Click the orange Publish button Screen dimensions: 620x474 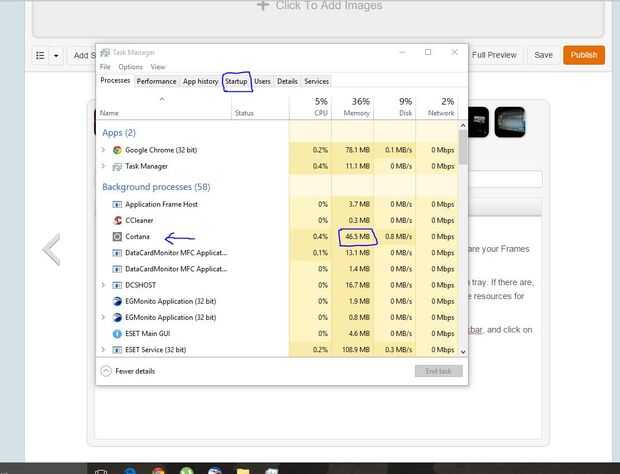584,55
